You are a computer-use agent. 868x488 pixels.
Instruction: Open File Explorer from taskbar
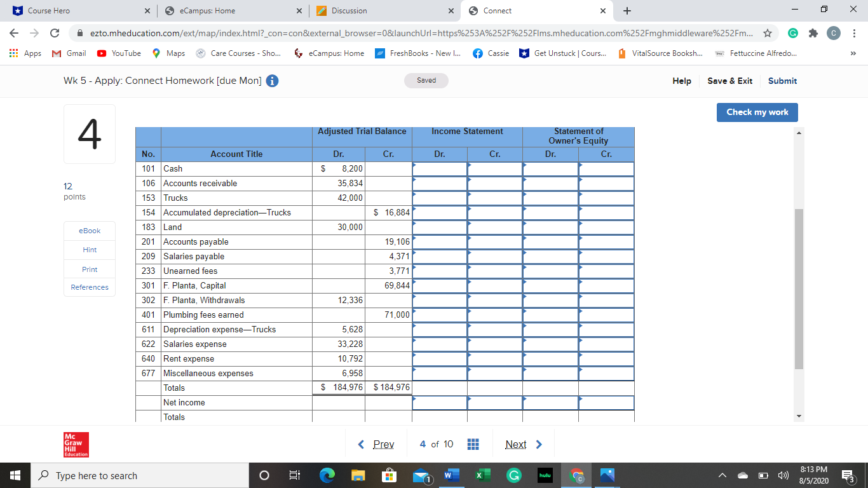357,475
